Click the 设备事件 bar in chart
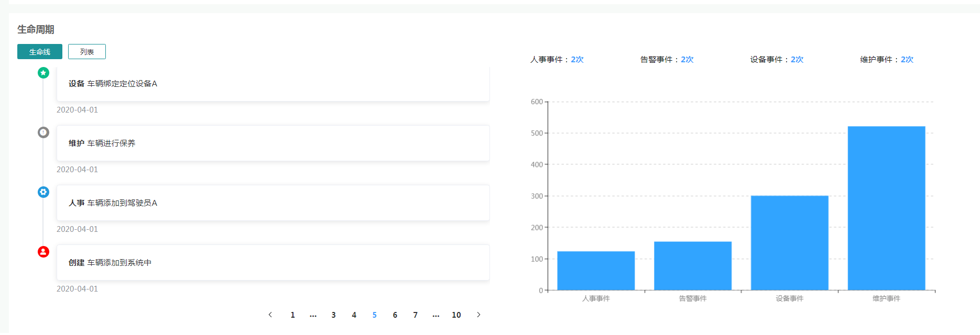This screenshot has width=980, height=335. 789,243
